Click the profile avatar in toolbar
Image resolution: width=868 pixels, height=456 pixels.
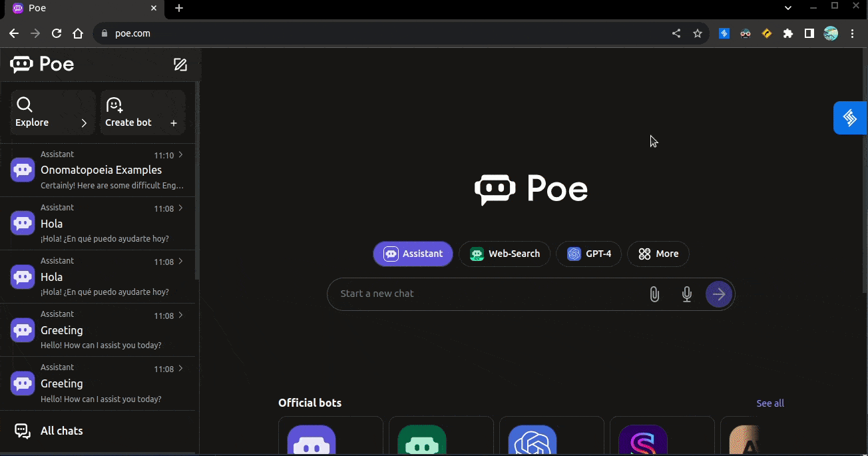[x=831, y=33]
